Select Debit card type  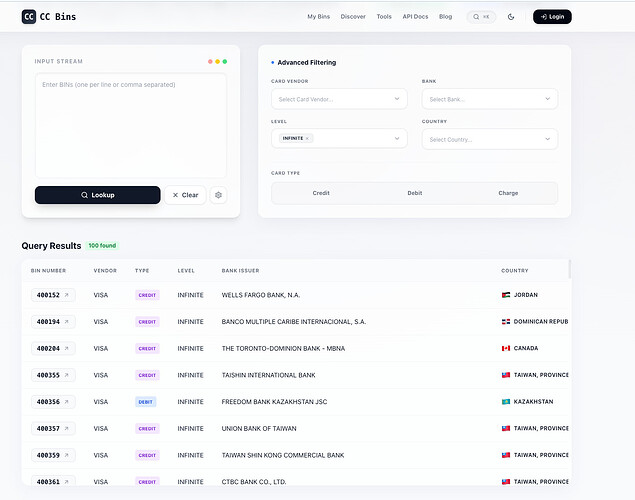415,193
